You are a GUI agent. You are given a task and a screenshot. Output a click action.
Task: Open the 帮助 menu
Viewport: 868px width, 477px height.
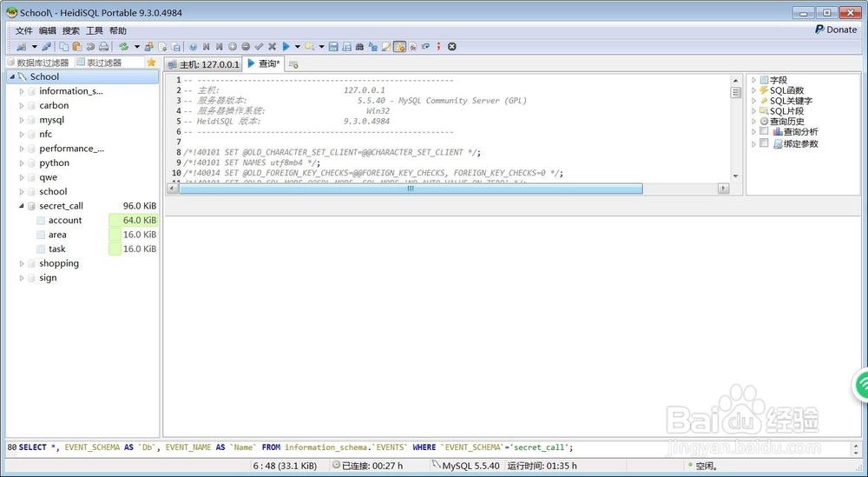click(x=118, y=30)
